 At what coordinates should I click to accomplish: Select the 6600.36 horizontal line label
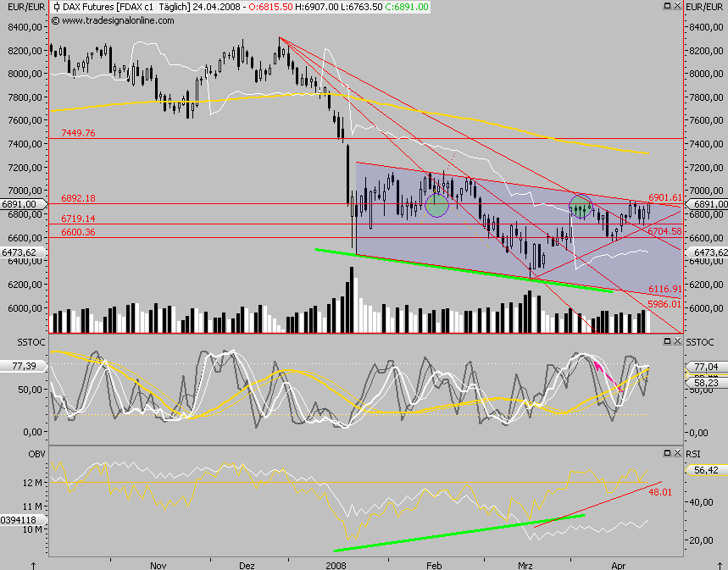pyautogui.click(x=78, y=231)
